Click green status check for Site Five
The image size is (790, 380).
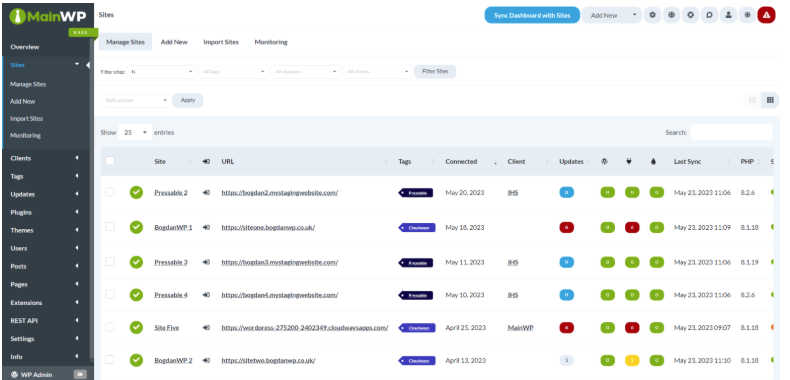coord(136,328)
